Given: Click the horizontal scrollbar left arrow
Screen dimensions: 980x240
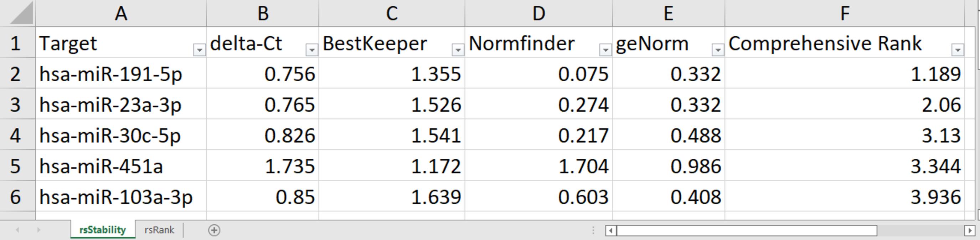Looking at the screenshot, I should [611, 230].
